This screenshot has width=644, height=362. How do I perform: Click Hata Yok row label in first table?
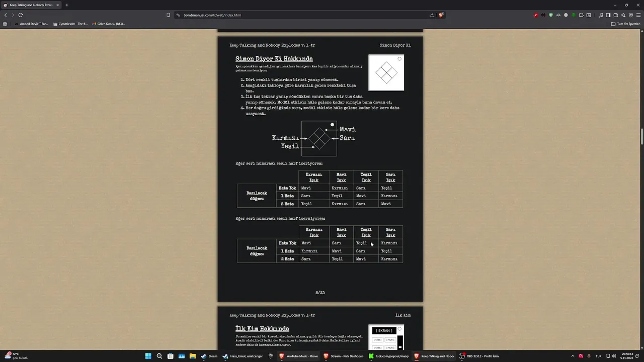point(287,188)
